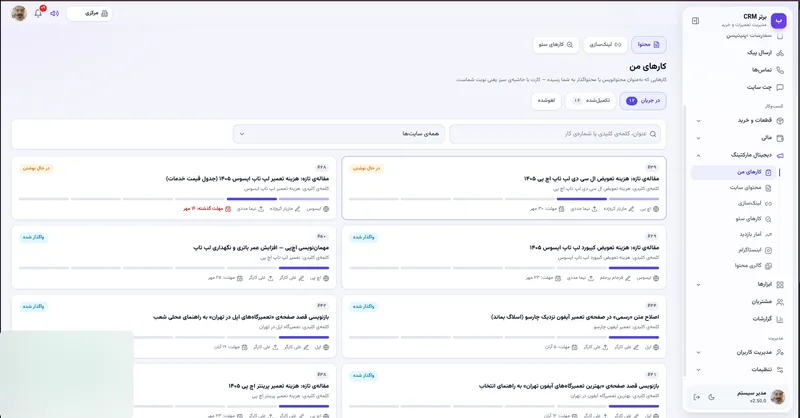Viewport: 800px width, 418px height.
Task: Click overdue text مهلت گذشته: ۱۶ مهر
Action: [x=203, y=209]
